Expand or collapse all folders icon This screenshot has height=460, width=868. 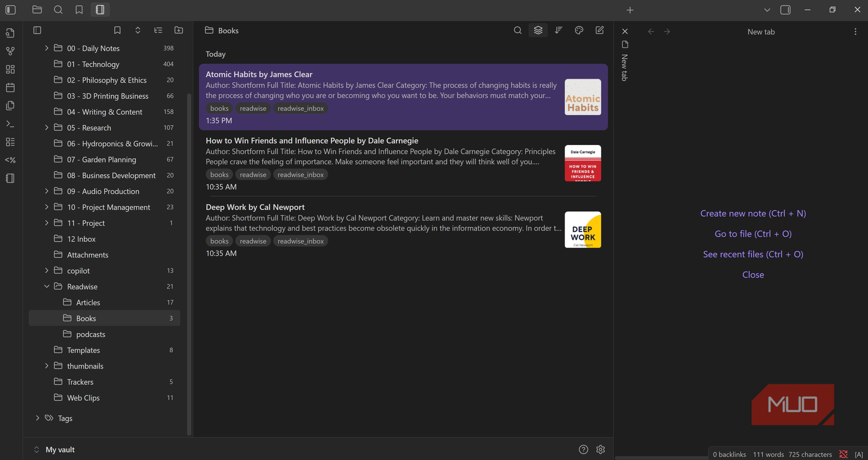coord(138,30)
